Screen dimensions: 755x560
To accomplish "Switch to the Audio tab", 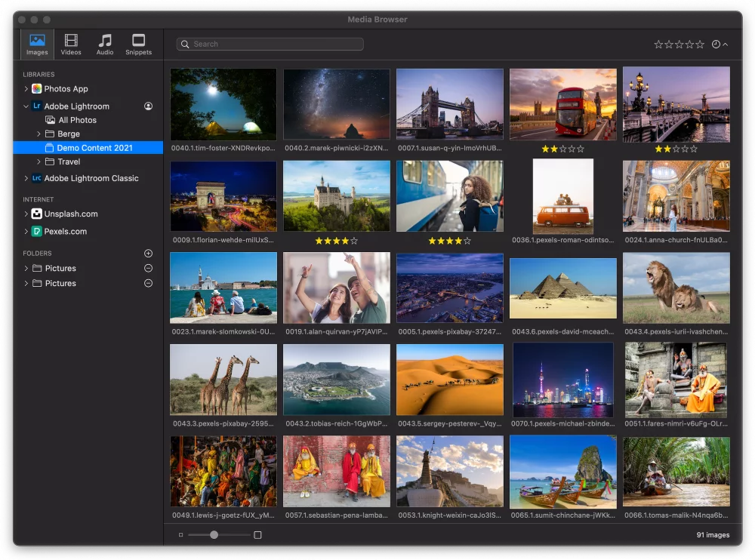I will [105, 45].
